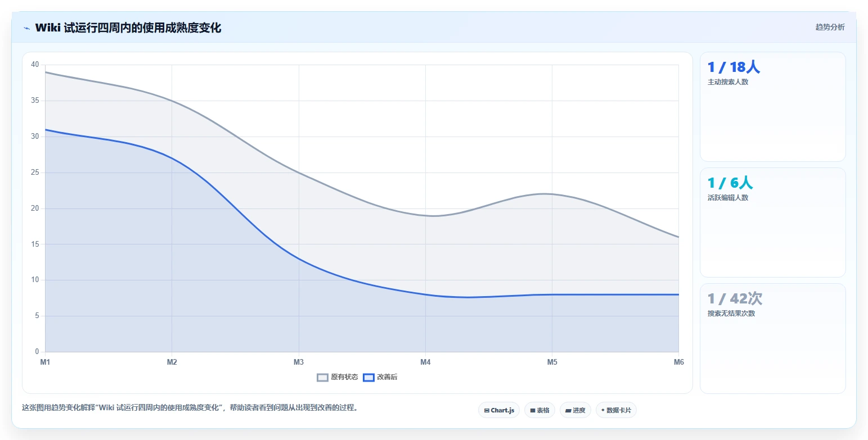Click the y-axis value 15

[x=35, y=244]
